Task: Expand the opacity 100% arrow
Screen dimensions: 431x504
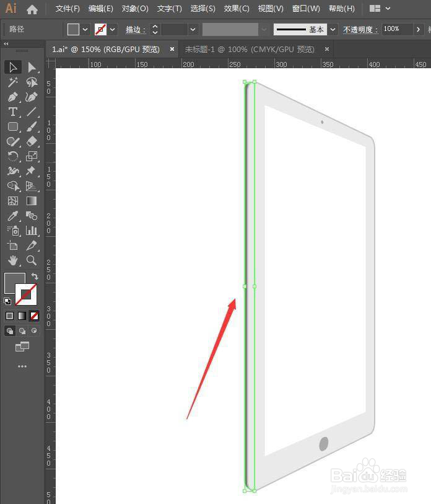Action: [418, 30]
